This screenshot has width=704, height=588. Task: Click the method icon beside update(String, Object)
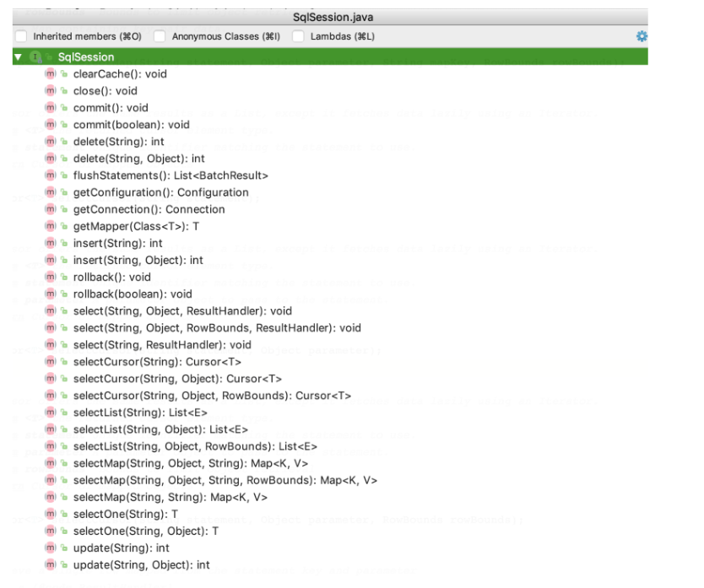point(49,564)
